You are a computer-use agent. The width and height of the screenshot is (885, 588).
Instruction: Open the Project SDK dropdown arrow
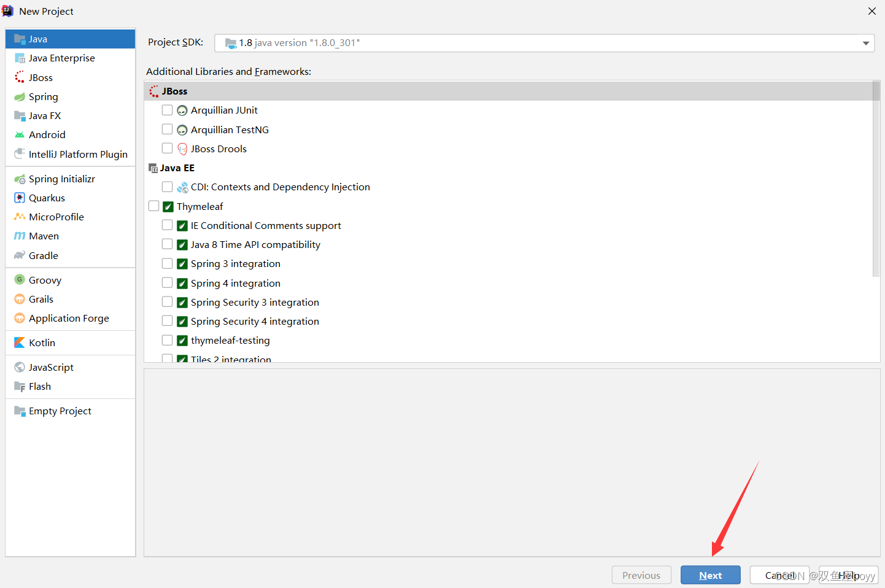click(x=865, y=43)
